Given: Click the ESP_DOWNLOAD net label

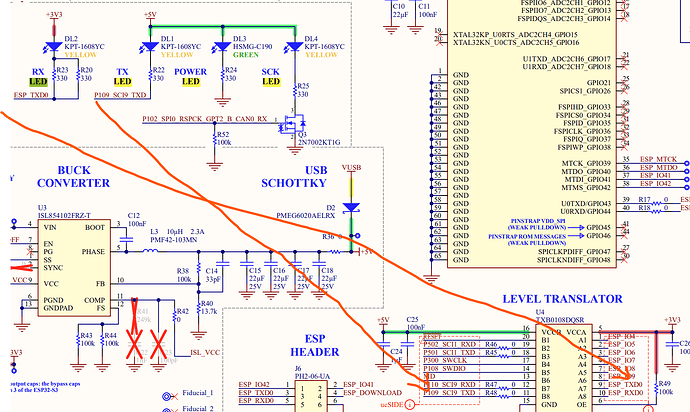Looking at the screenshot, I should click(x=372, y=393).
